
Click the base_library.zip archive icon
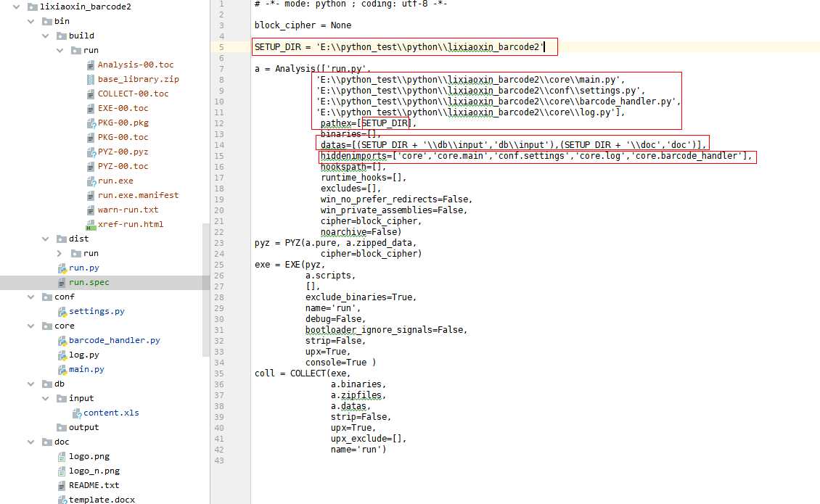coord(91,80)
